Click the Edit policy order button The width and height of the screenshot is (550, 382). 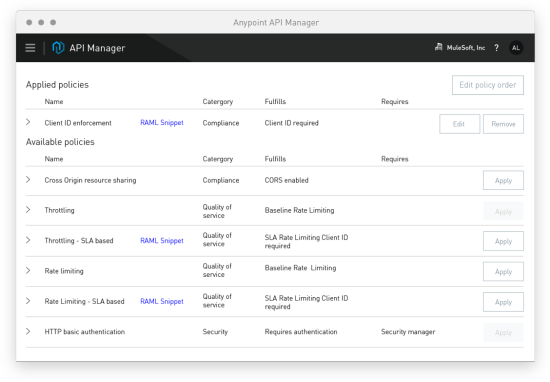488,85
